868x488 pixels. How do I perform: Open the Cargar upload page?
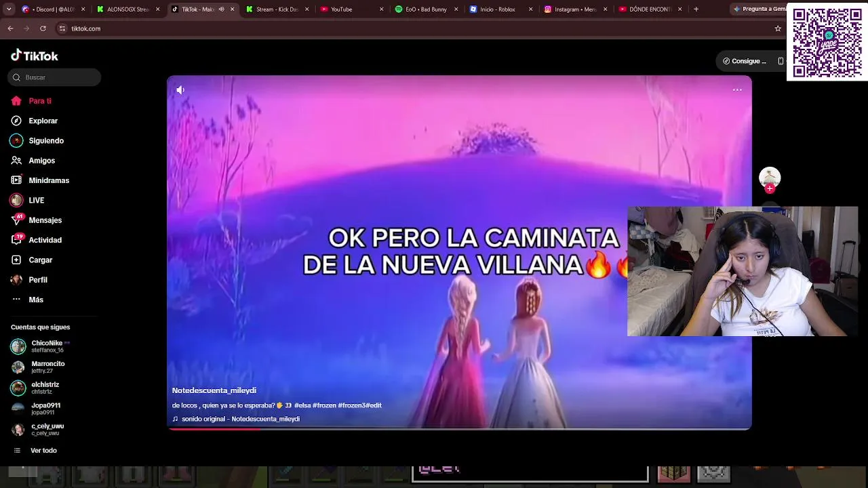pyautogui.click(x=31, y=260)
